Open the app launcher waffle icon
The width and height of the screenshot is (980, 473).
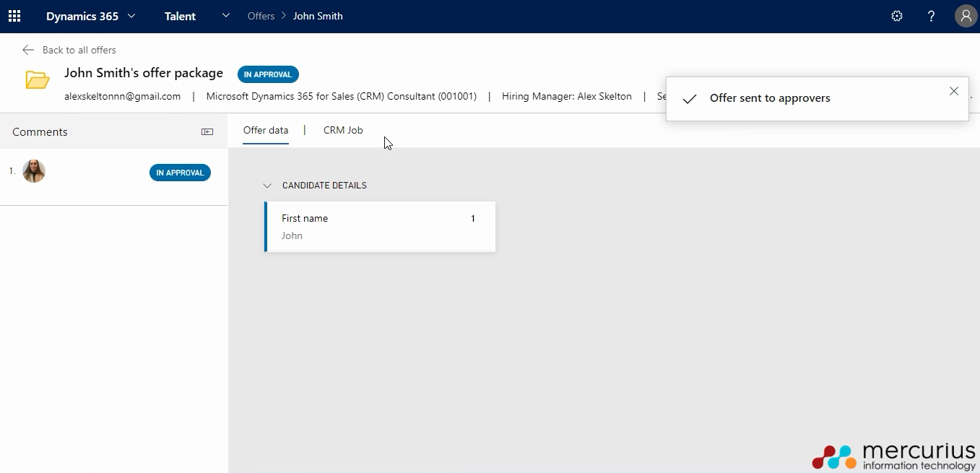pos(14,16)
